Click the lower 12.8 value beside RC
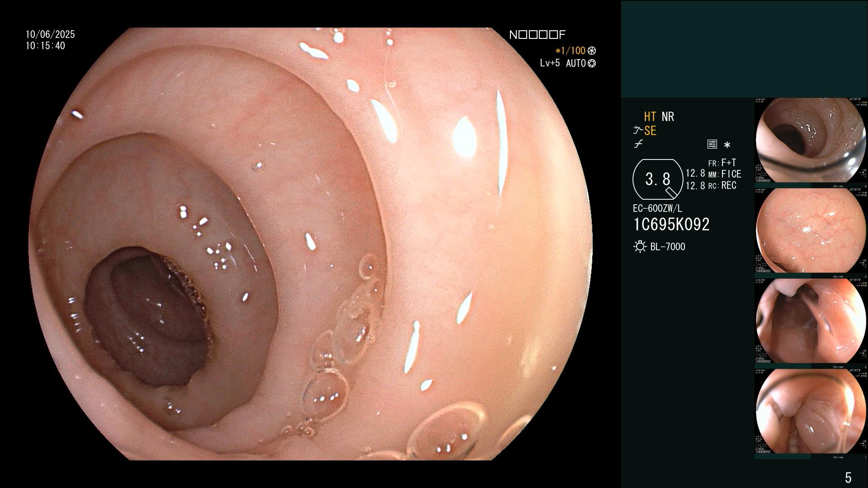Image resolution: width=868 pixels, height=488 pixels. click(695, 185)
